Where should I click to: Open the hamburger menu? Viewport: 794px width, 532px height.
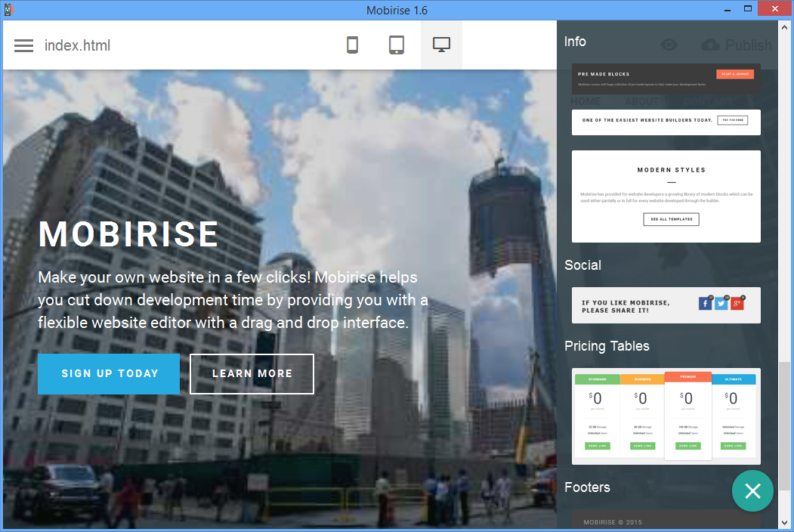(x=24, y=45)
